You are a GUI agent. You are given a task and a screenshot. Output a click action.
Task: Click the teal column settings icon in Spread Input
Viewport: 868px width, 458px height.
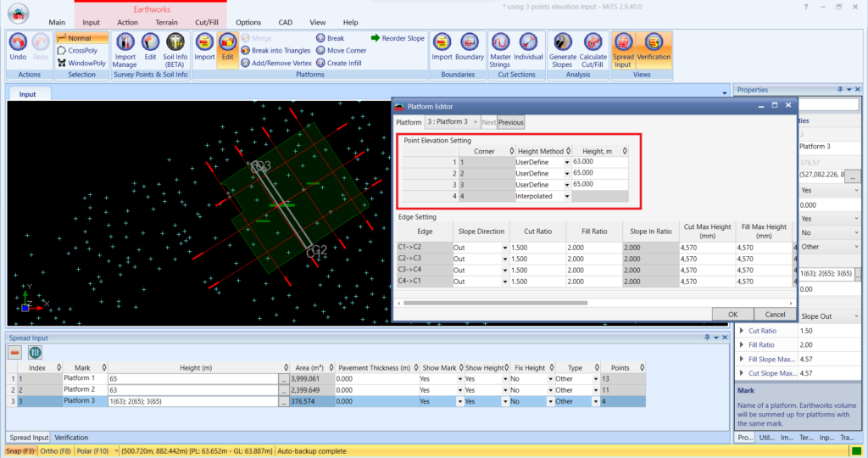tap(35, 353)
